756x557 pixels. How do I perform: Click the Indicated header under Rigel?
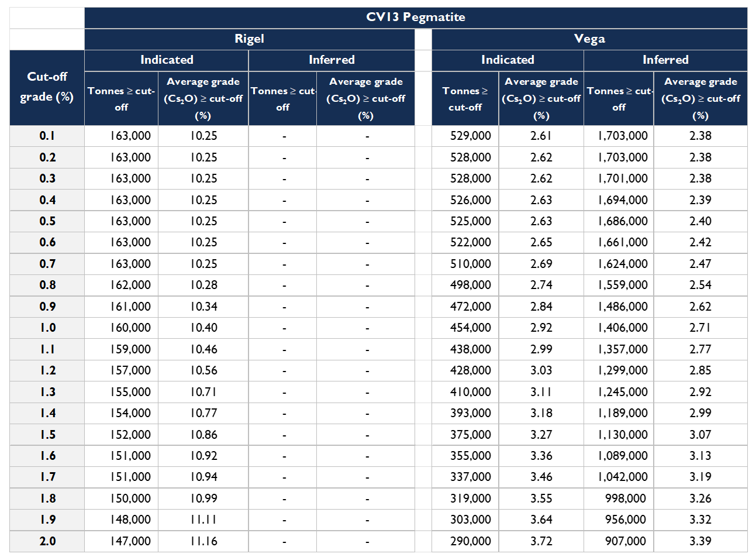[167, 60]
